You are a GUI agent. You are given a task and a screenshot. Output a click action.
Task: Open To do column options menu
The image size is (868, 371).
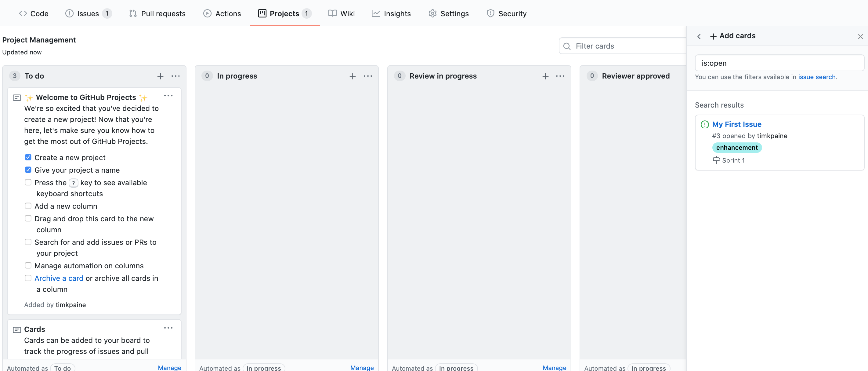click(x=175, y=76)
